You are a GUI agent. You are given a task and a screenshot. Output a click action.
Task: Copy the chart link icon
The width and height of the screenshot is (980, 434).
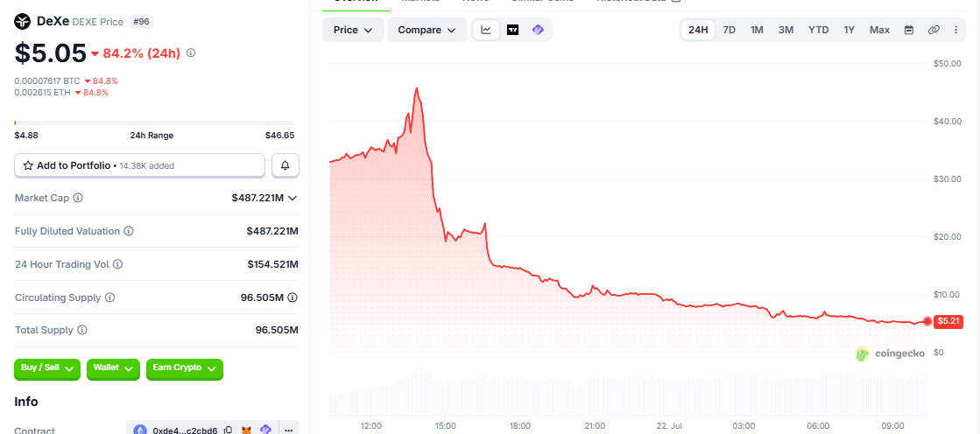click(934, 30)
